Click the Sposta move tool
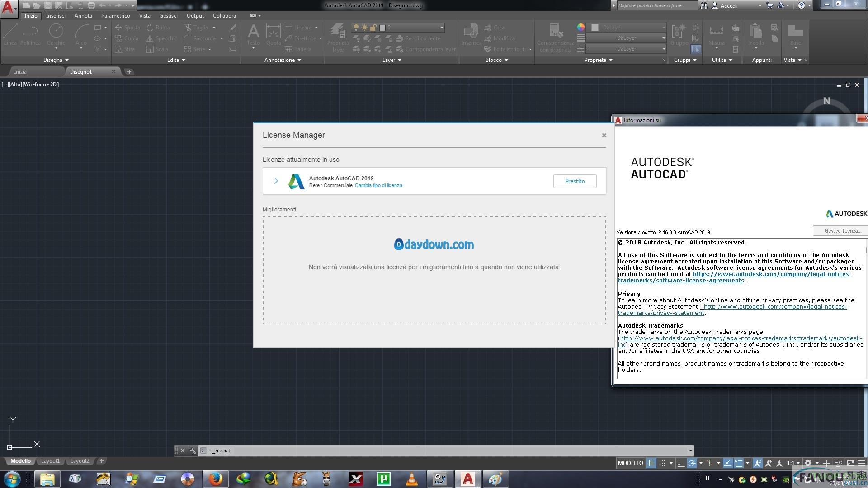 click(127, 28)
